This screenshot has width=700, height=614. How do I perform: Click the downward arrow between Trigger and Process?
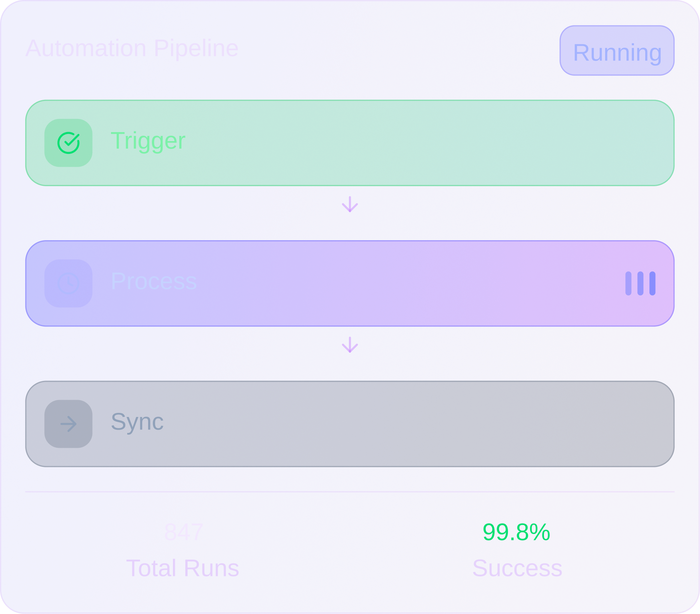tap(350, 205)
